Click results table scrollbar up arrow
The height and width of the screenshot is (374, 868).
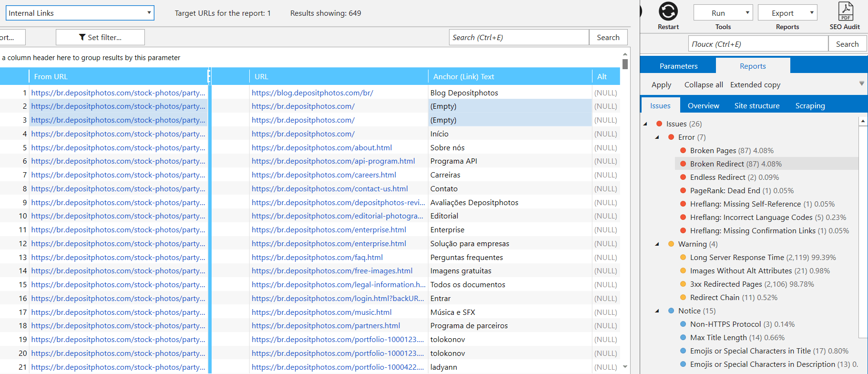pos(625,54)
